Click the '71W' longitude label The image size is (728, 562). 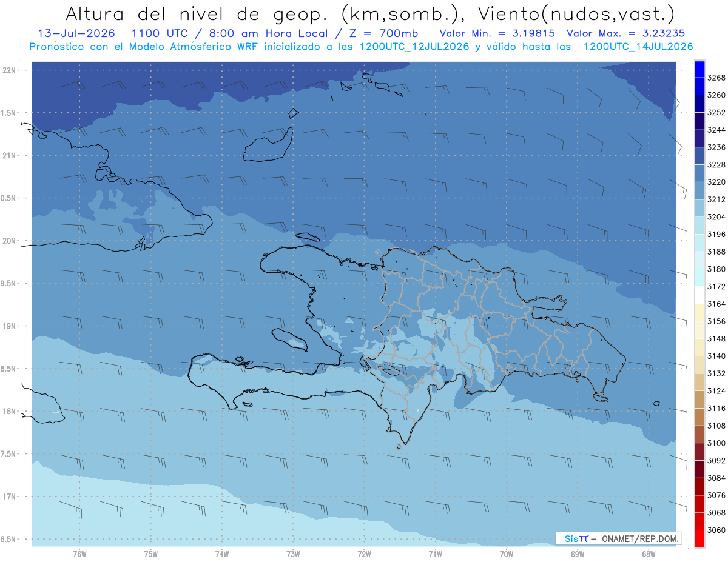tap(435, 554)
